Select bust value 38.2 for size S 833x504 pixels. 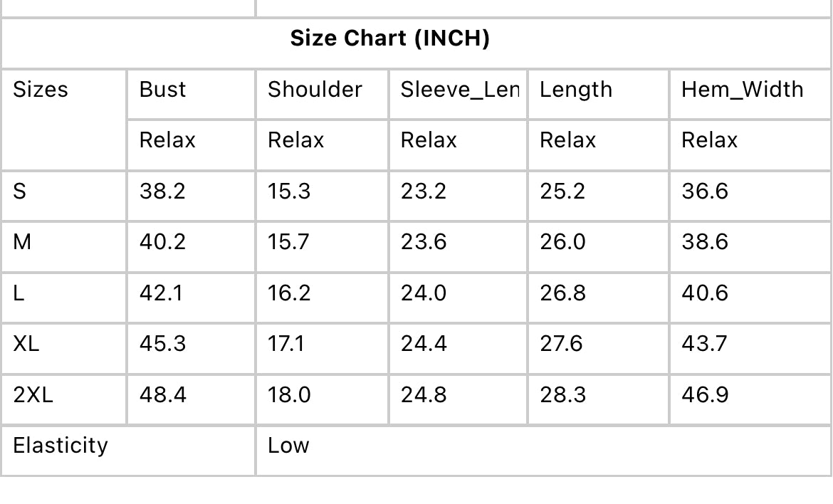162,191
